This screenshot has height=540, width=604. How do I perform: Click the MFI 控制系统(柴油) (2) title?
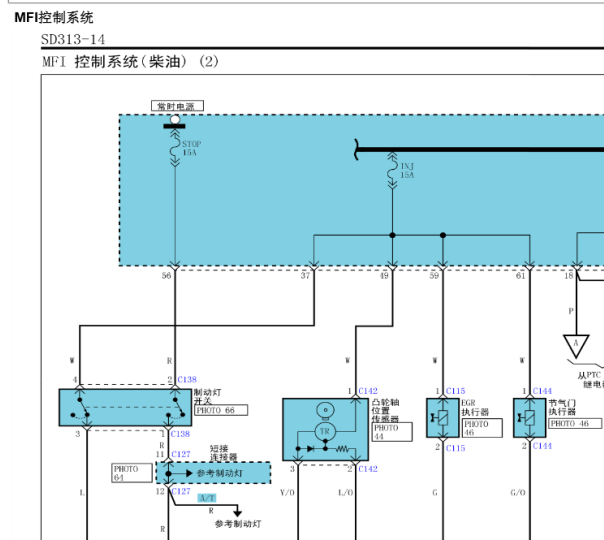coord(130,61)
